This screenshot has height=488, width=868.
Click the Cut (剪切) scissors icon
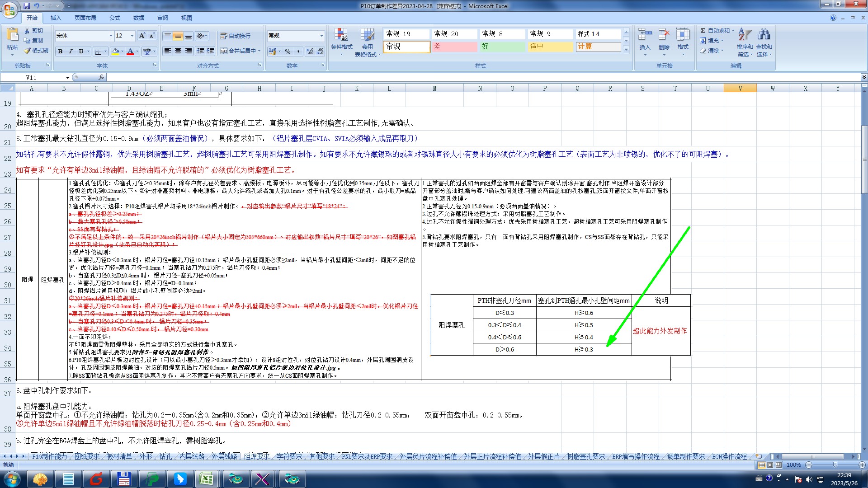28,31
